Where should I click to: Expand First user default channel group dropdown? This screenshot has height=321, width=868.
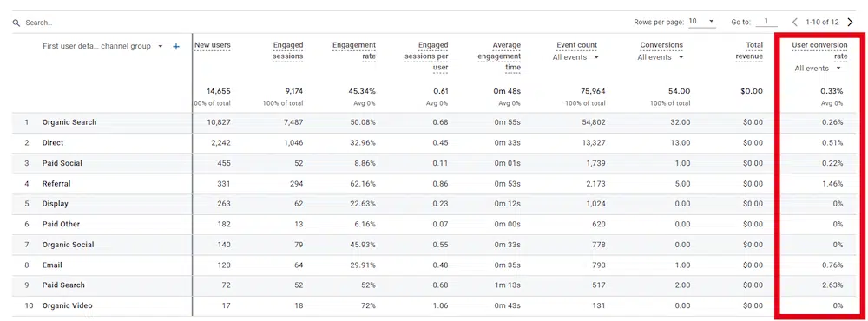pyautogui.click(x=160, y=47)
